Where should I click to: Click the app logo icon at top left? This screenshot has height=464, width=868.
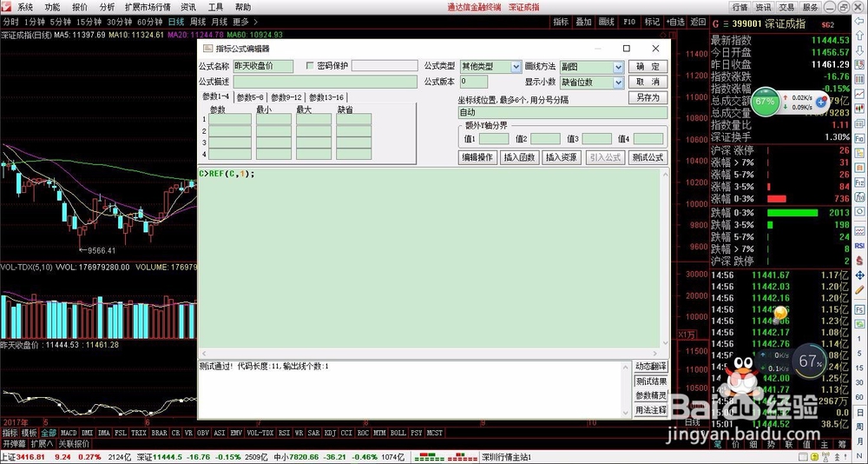5,7
